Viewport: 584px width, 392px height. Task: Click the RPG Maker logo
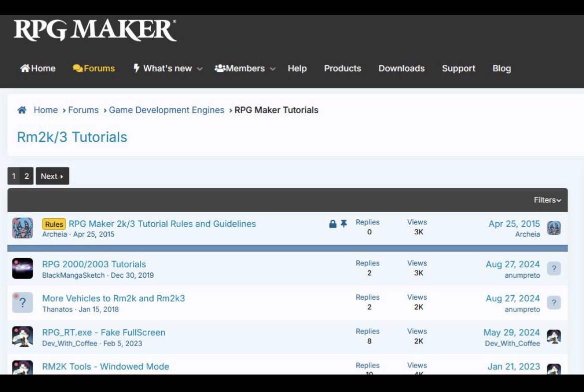click(x=95, y=30)
